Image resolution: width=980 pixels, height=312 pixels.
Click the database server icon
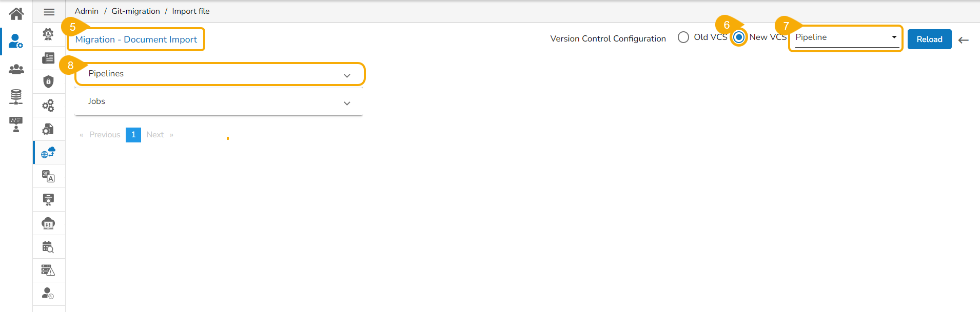(x=16, y=96)
